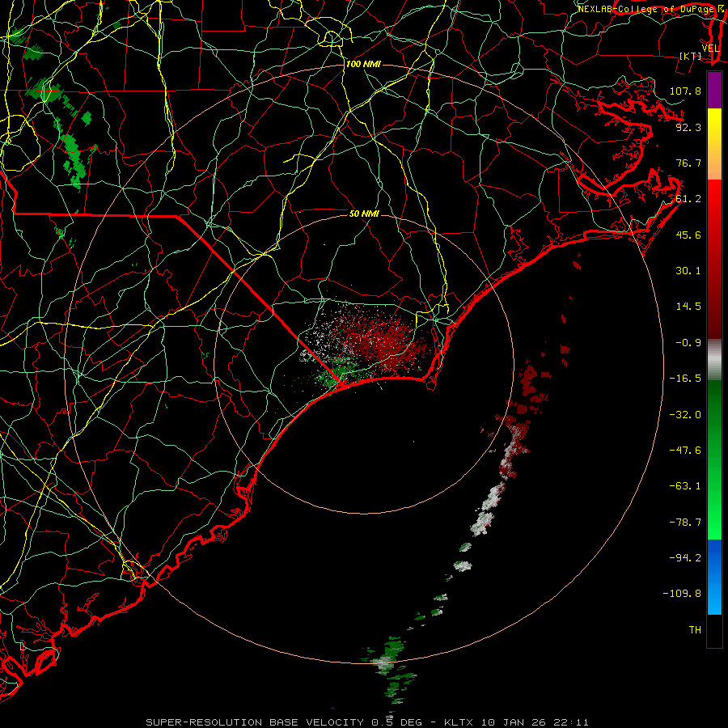Select the 14.5 legend value

point(688,307)
